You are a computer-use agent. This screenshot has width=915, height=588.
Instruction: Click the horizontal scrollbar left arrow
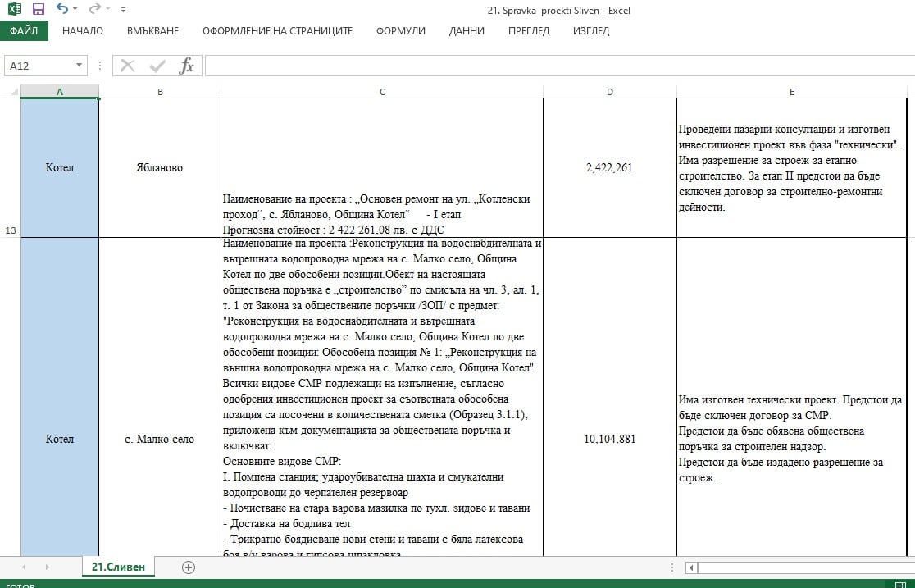[692, 567]
